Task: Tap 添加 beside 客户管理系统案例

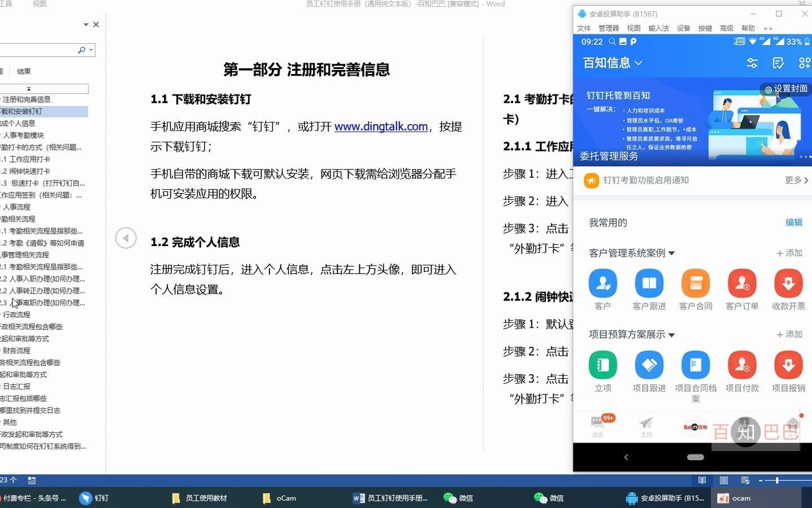Action: (789, 253)
